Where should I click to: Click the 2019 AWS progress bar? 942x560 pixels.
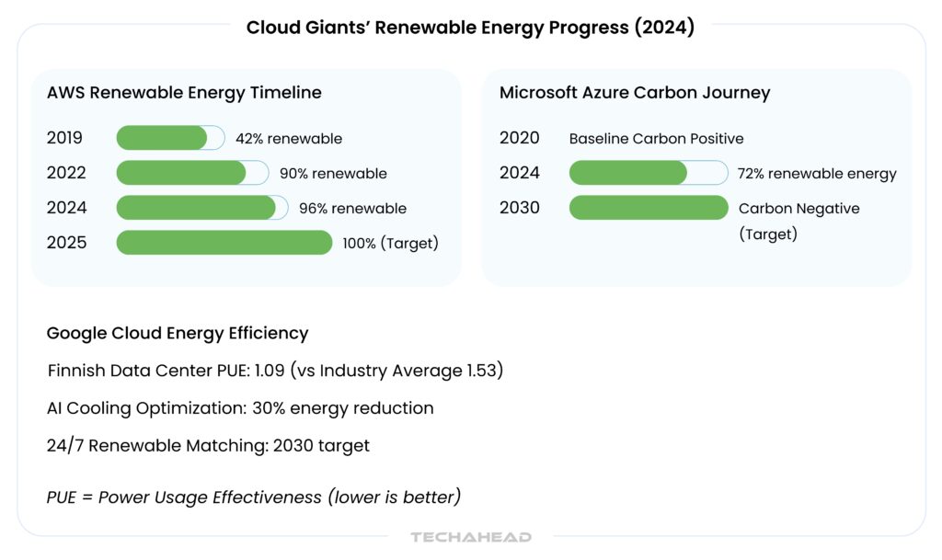tap(170, 138)
